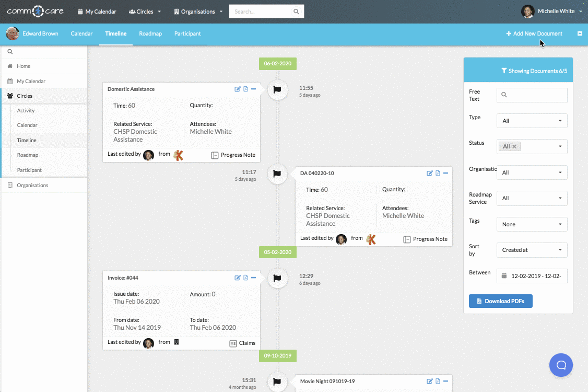Open the Type dropdown filter
The width and height of the screenshot is (588, 392).
point(532,121)
